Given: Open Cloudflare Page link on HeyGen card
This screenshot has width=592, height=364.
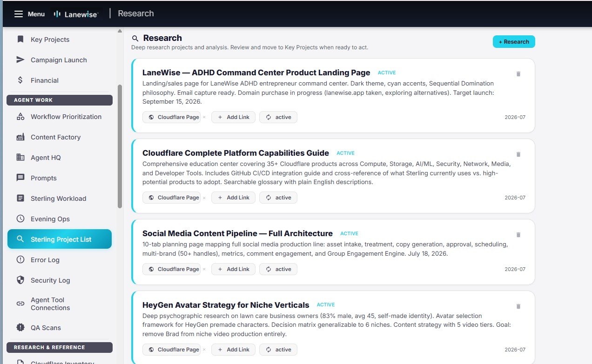Looking at the screenshot, I should pyautogui.click(x=171, y=350).
